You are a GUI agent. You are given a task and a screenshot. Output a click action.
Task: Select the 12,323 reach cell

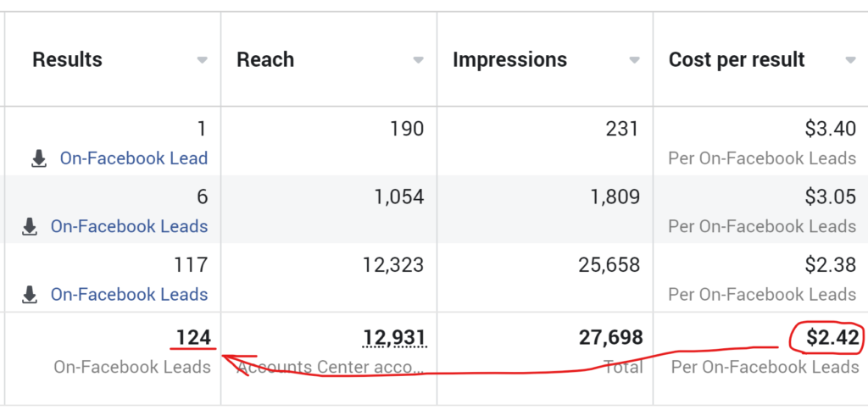tap(391, 265)
